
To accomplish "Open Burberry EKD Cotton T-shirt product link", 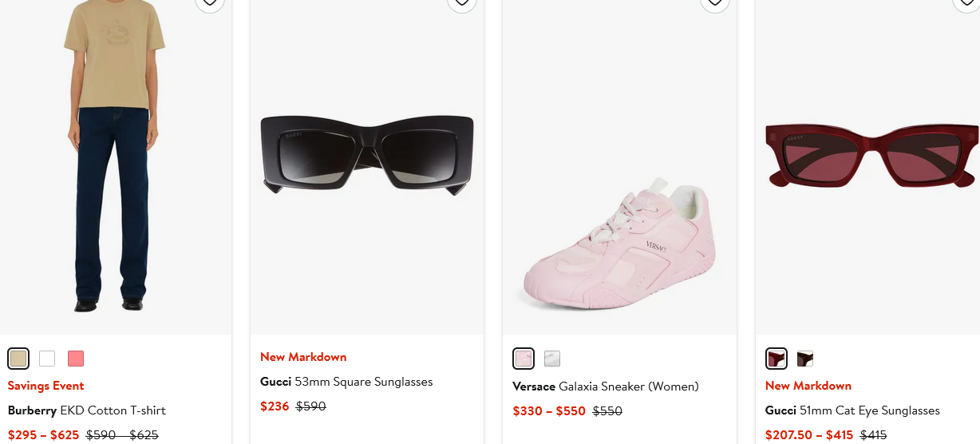I will click(x=87, y=410).
